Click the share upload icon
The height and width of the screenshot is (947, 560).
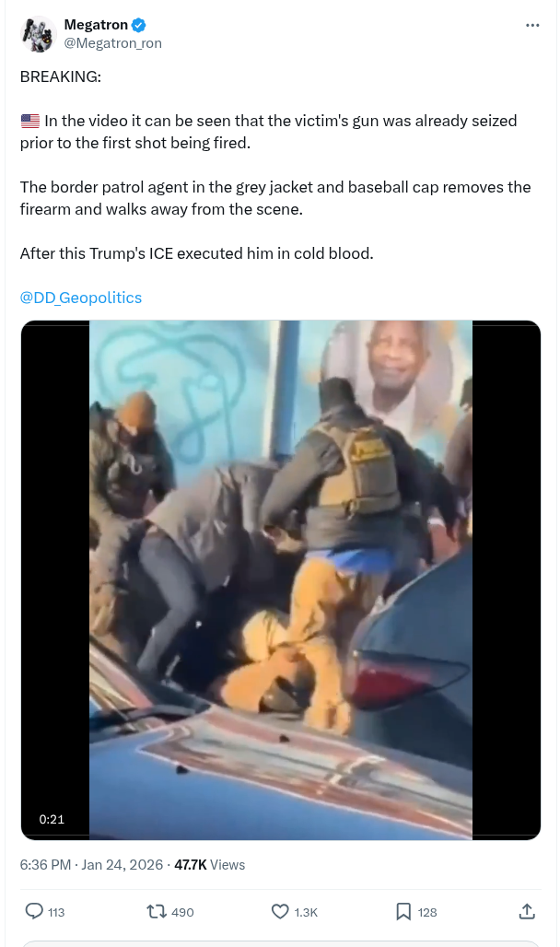[x=527, y=911]
